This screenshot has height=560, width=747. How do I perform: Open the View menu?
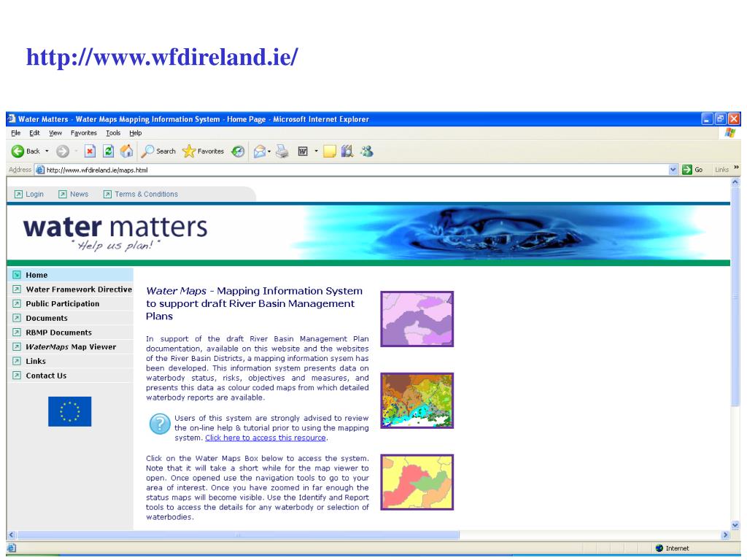coord(55,133)
